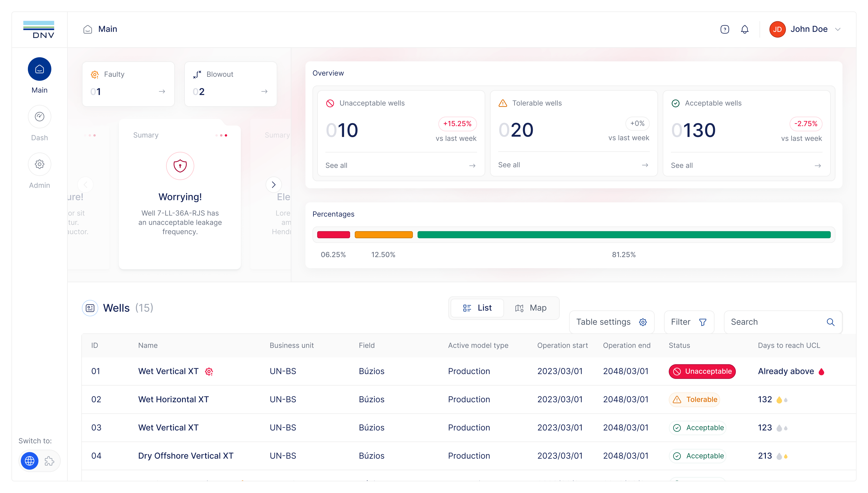The width and height of the screenshot is (868, 493).
Task: Open the notifications bell
Action: pos(745,30)
